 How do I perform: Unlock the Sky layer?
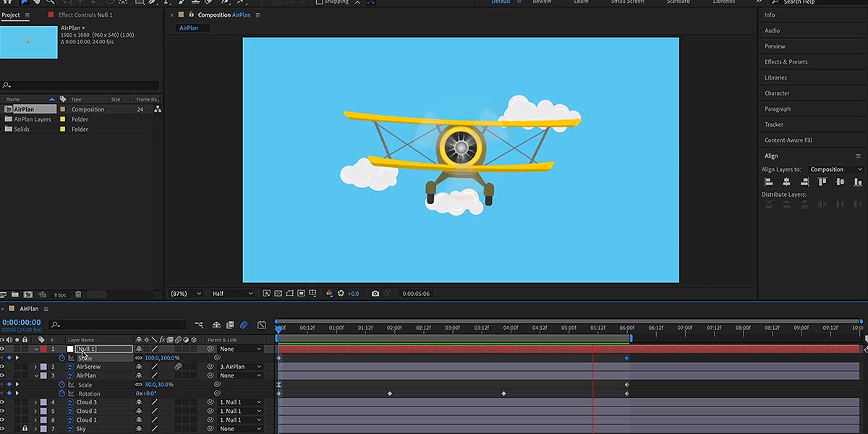tap(25, 429)
